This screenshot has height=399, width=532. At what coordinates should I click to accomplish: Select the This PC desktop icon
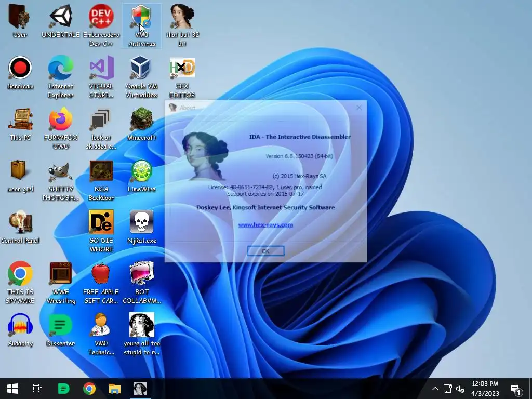tap(20, 124)
